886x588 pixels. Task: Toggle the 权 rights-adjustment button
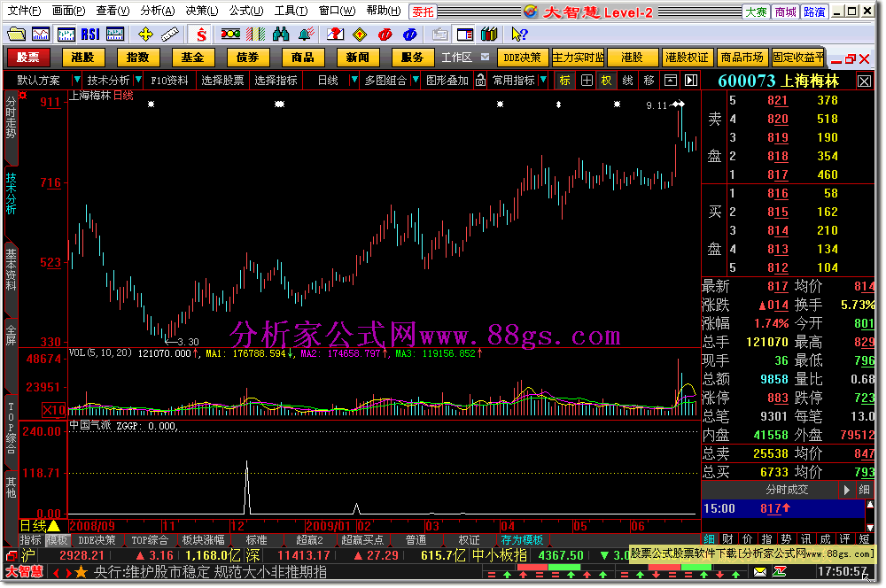(606, 81)
